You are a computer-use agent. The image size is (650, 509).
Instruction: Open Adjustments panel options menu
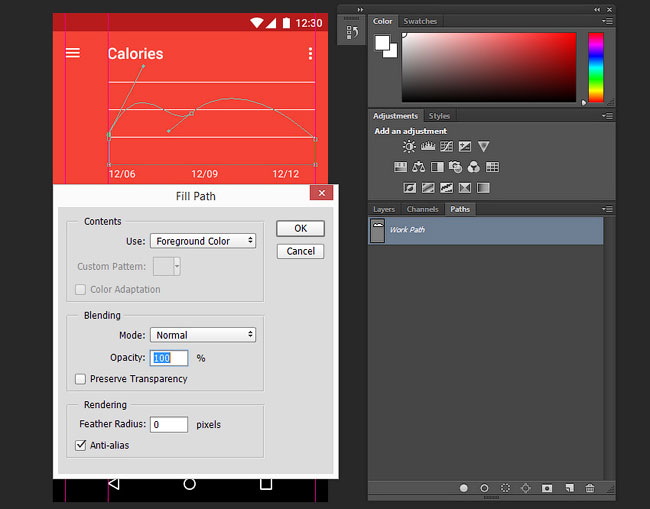click(608, 116)
